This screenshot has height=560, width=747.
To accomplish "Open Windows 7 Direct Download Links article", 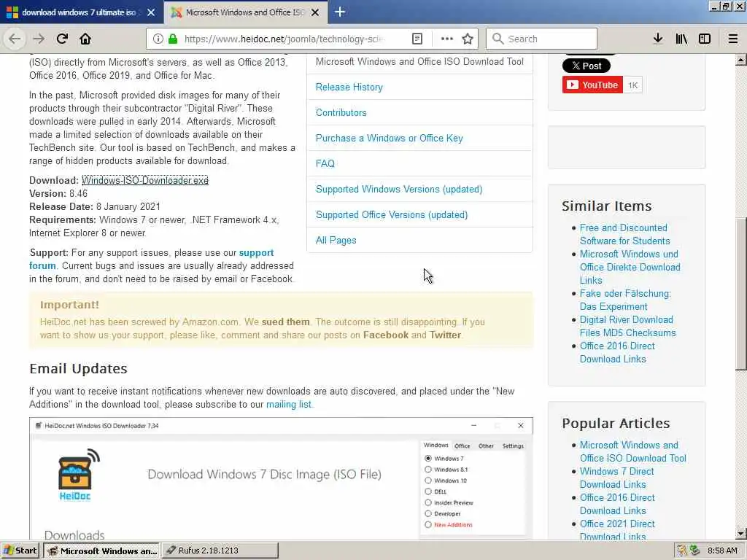I will click(x=616, y=478).
